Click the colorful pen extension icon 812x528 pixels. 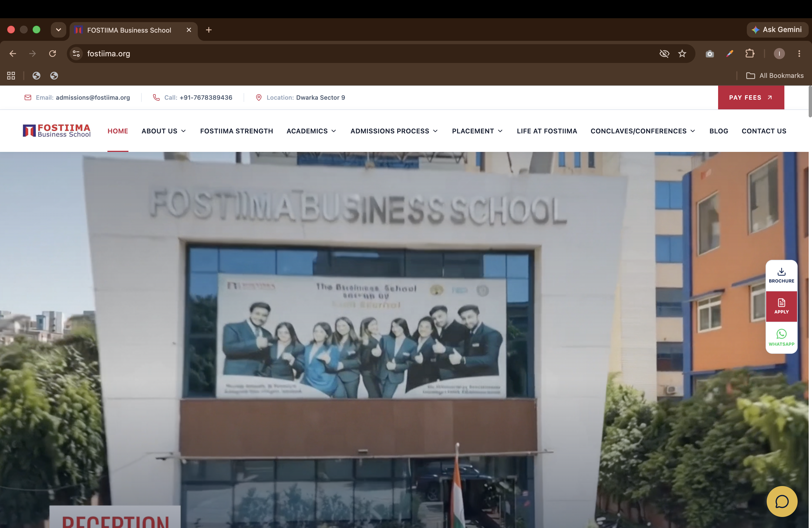pos(730,54)
